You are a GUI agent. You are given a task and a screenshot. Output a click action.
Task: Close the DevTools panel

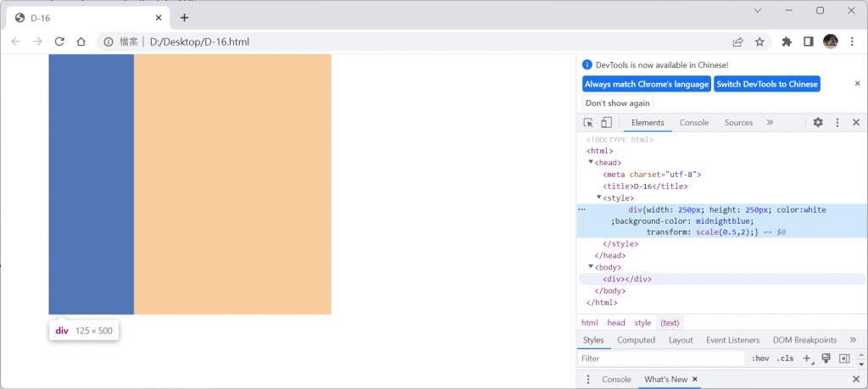coord(856,123)
